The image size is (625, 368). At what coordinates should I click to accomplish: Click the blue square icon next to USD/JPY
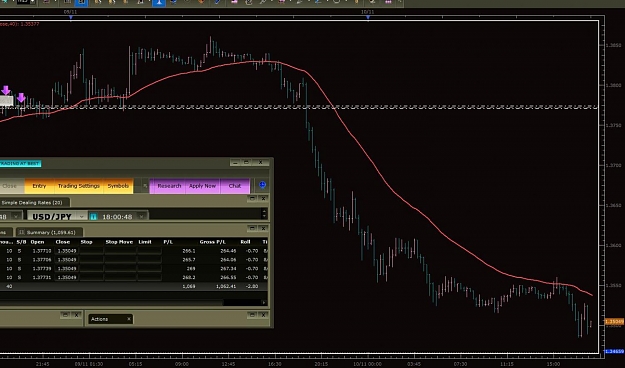pyautogui.click(x=93, y=216)
